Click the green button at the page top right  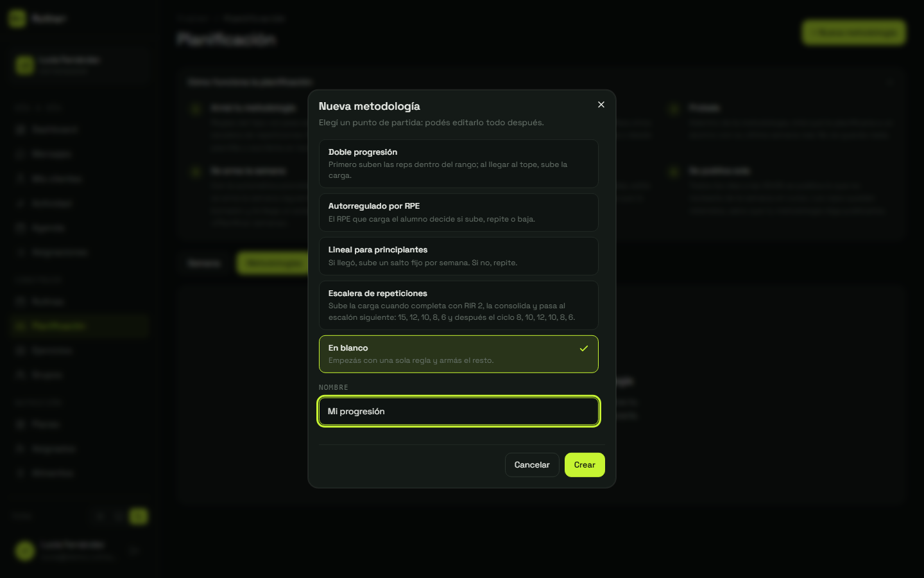[x=854, y=33]
